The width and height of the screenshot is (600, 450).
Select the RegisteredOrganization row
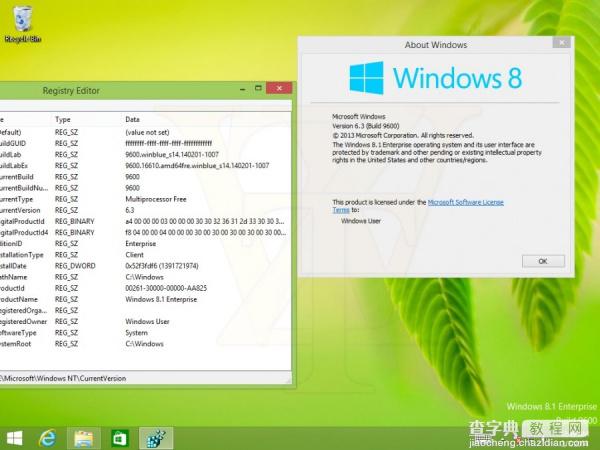tap(145, 310)
